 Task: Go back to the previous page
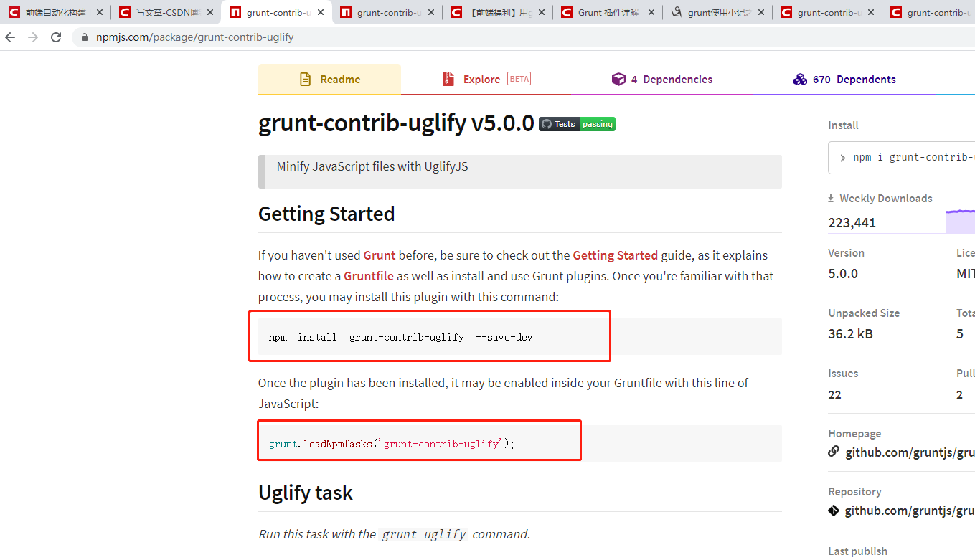[x=10, y=37]
